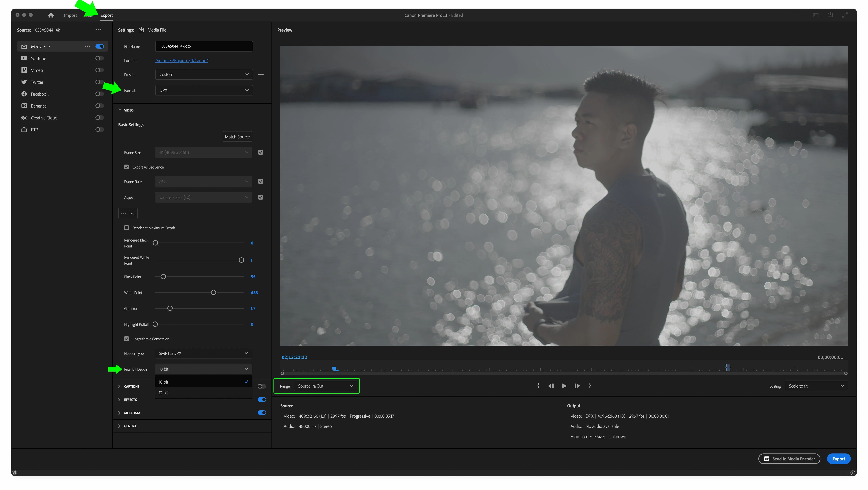
Task: Switch to the Import tab
Action: [70, 15]
